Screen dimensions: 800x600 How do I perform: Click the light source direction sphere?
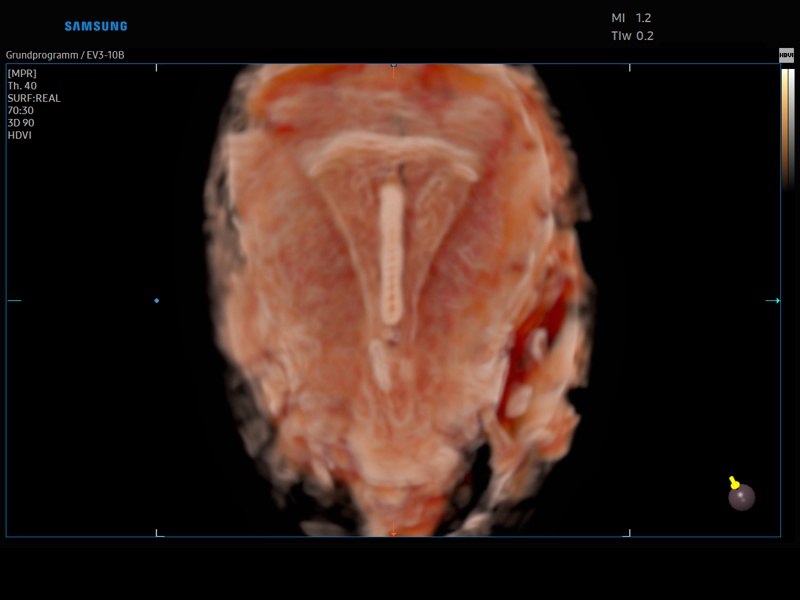point(741,496)
